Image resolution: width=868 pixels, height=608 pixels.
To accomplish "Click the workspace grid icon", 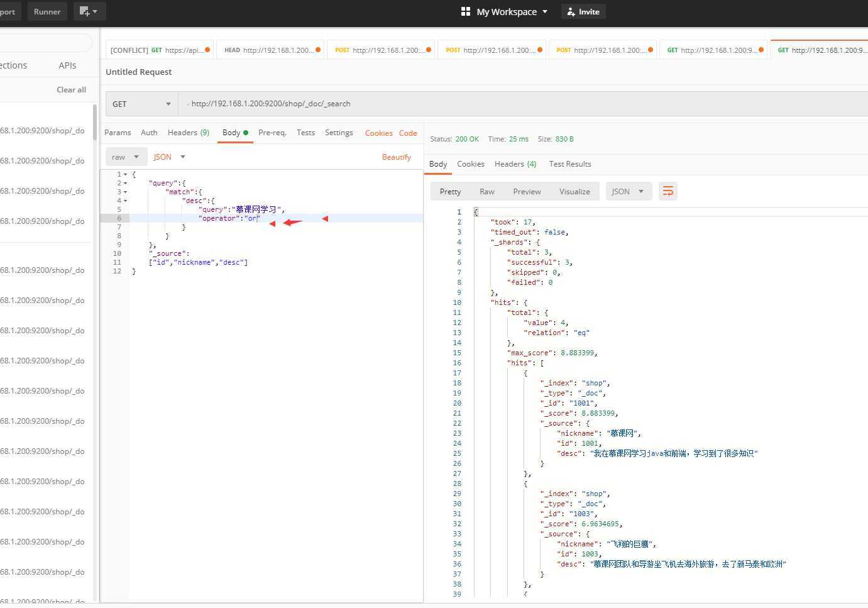I will pos(466,11).
